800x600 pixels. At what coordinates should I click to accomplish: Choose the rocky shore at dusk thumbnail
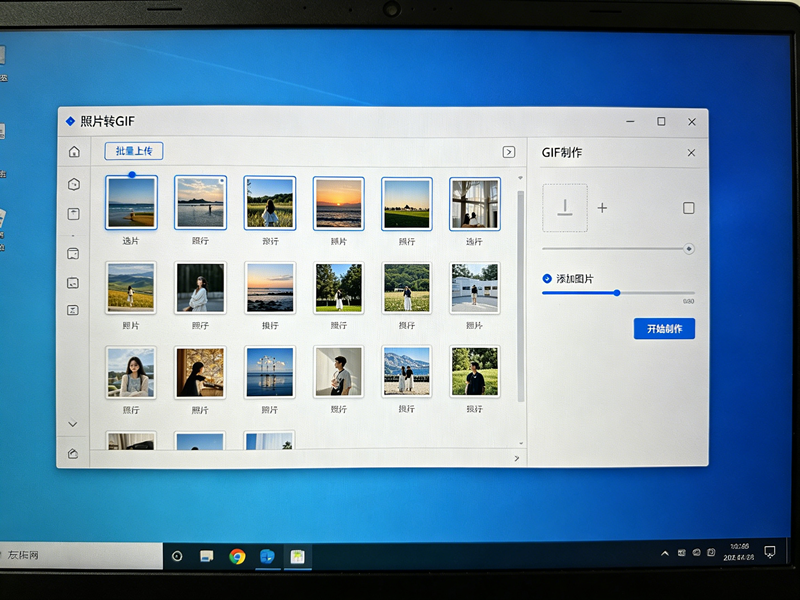click(270, 288)
